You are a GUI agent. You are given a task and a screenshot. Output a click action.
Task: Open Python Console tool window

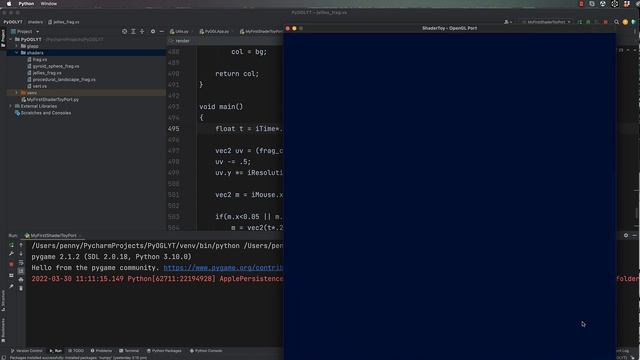pyautogui.click(x=206, y=351)
